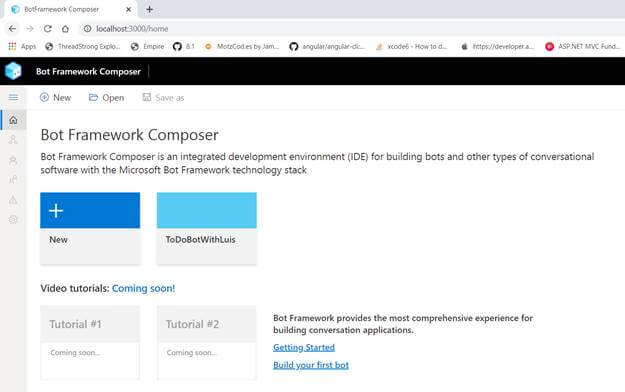The height and width of the screenshot is (392, 625).
Task: Open the notifications warning triangle icon
Action: point(13,199)
